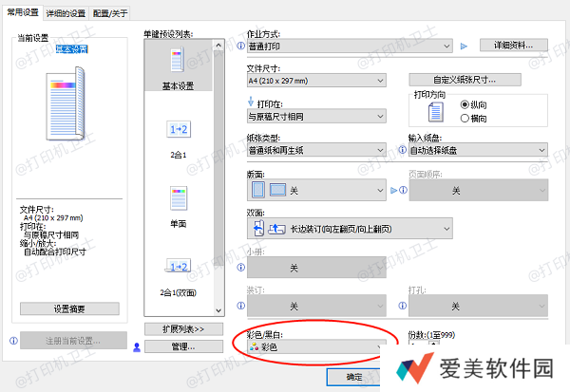Open 纸张类型 普通纸和再生纸 dropdown
The width and height of the screenshot is (570, 392).
316,150
